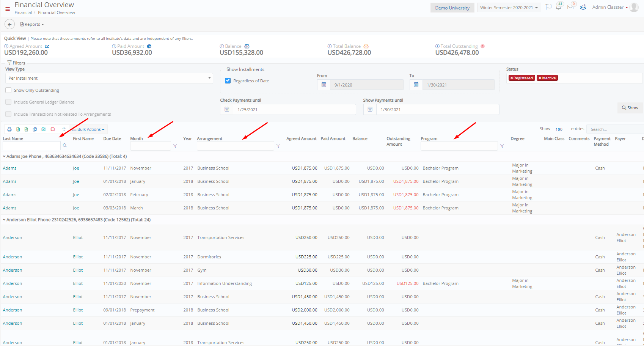
Task: Click the user avatar picture
Action: pos(634,7)
